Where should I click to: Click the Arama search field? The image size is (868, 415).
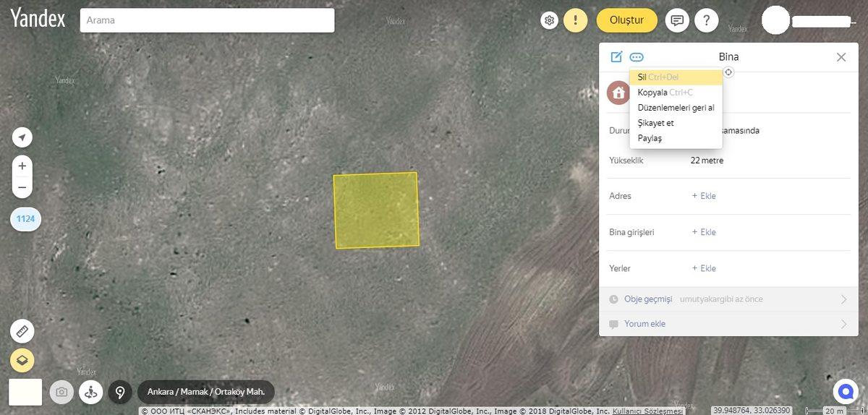pos(207,20)
